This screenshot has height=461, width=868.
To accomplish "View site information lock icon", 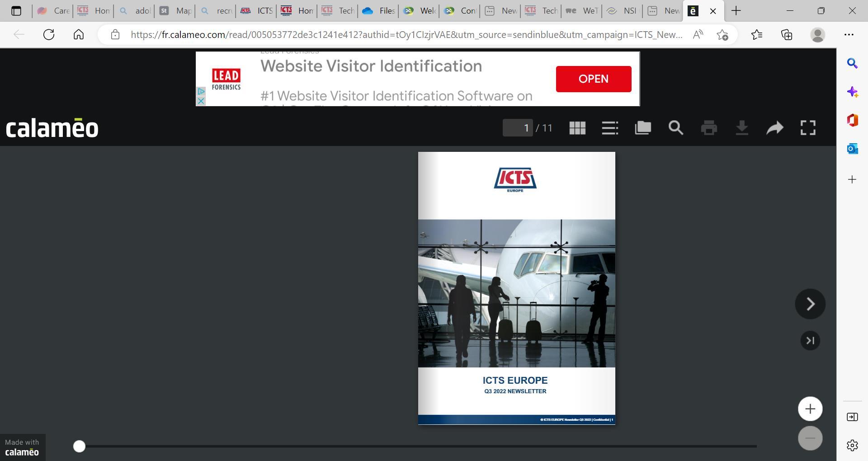I will [115, 35].
